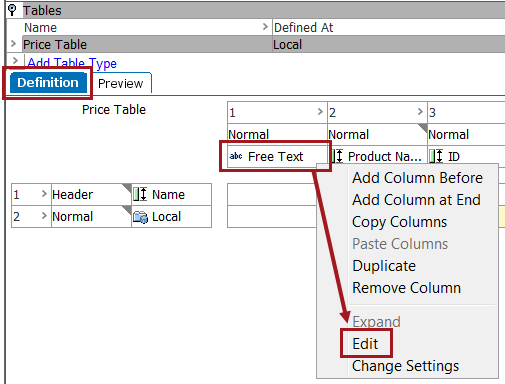
Task: Select Change Settings menu option
Action: pos(406,366)
